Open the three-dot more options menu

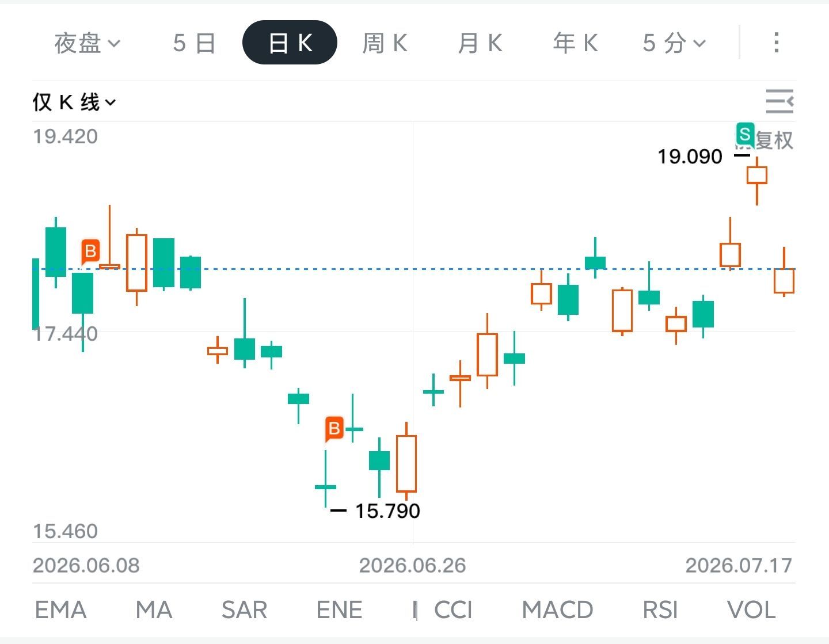coord(777,43)
